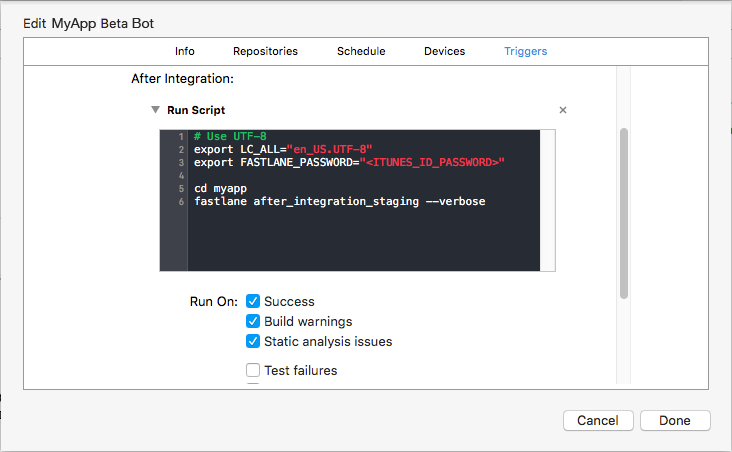Screen dimensions: 732x452
Task: Click the <ITUNES_ID_PASSWORD> placeholder text
Action: [432, 162]
